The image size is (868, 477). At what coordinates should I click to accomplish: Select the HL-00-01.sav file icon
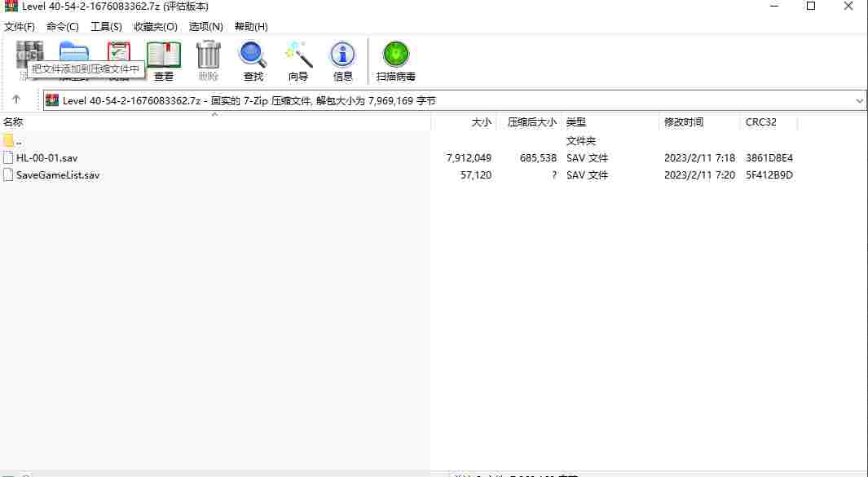click(8, 158)
